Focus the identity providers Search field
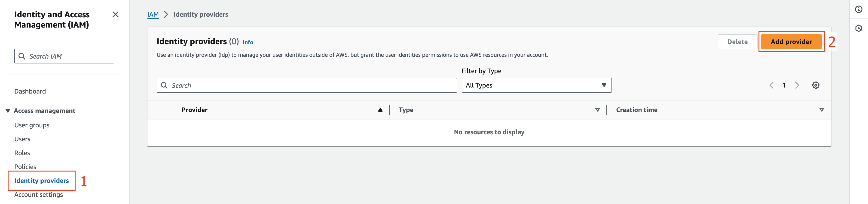The image size is (868, 204). [307, 85]
